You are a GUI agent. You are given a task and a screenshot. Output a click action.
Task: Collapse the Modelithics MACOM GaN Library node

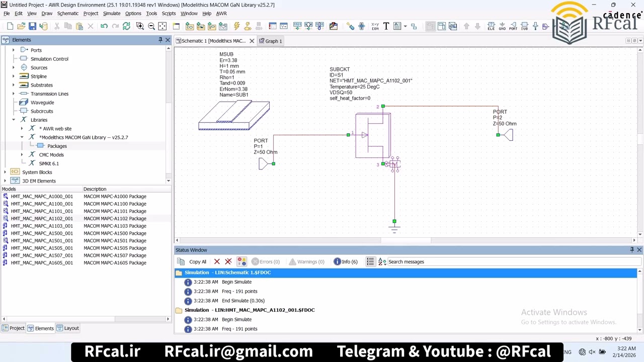tap(22, 137)
